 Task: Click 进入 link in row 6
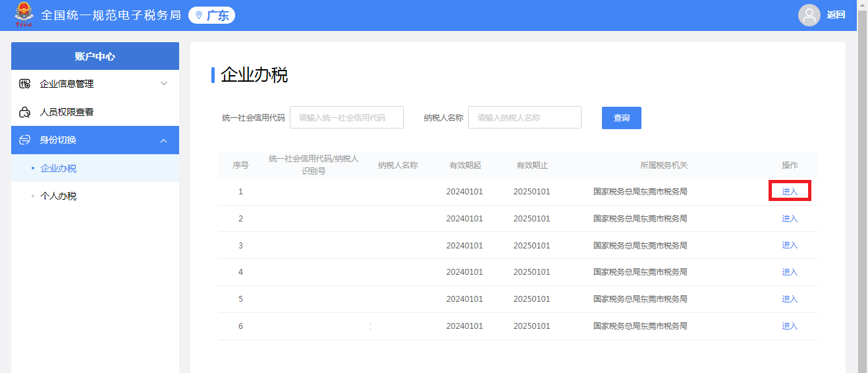790,326
